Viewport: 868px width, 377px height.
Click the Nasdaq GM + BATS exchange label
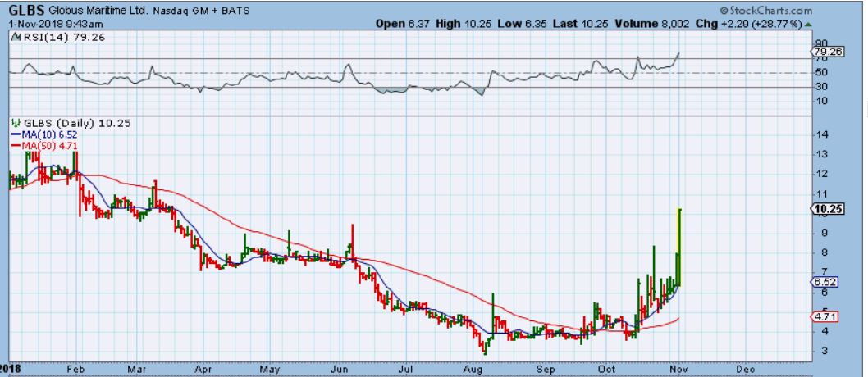pyautogui.click(x=200, y=11)
